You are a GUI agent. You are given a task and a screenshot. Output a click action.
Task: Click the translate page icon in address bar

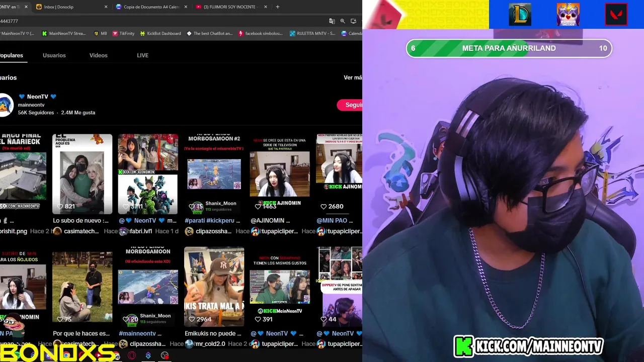point(332,21)
